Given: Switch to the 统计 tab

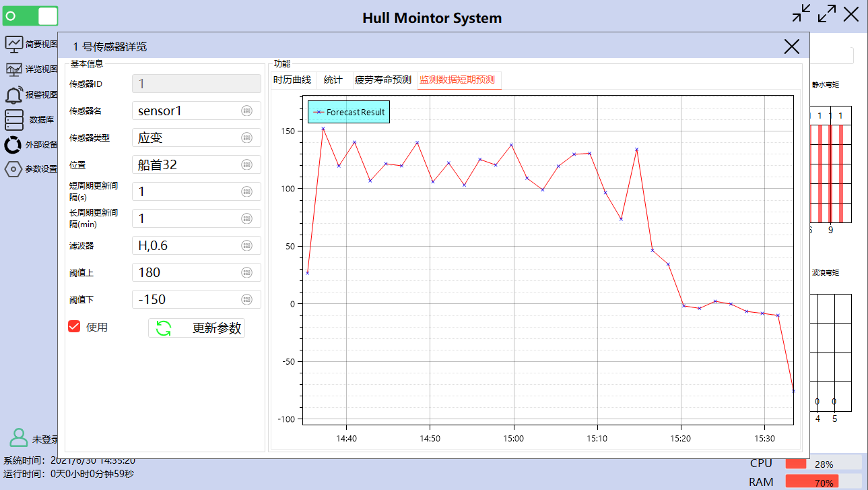Looking at the screenshot, I should tap(333, 80).
